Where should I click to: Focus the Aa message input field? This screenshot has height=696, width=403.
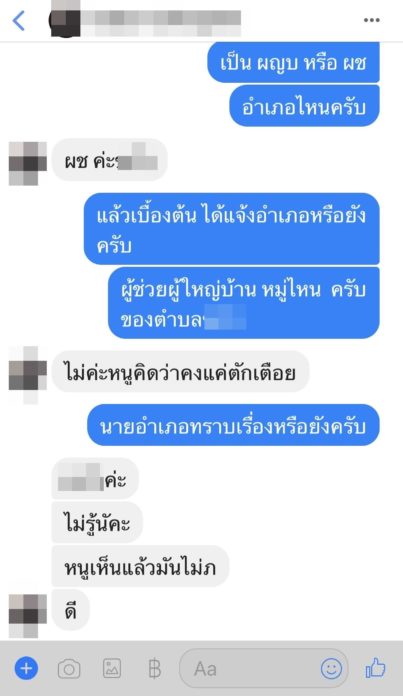(x=264, y=668)
